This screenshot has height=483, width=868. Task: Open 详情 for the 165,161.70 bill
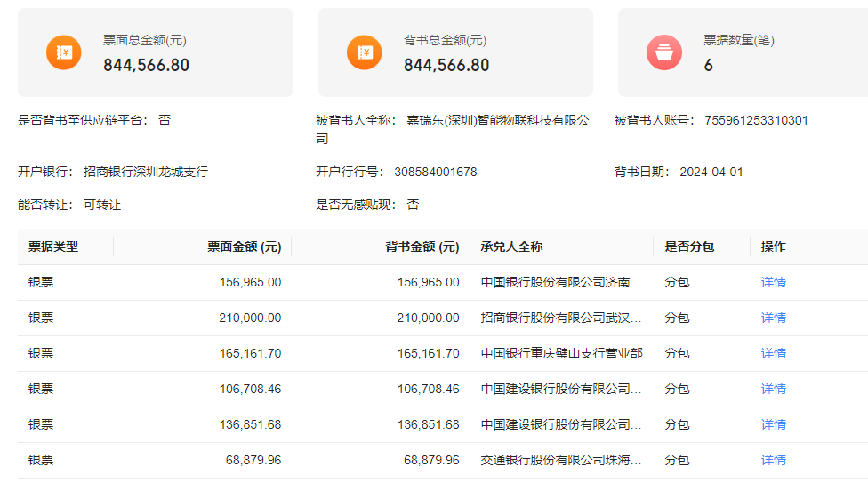pyautogui.click(x=774, y=353)
